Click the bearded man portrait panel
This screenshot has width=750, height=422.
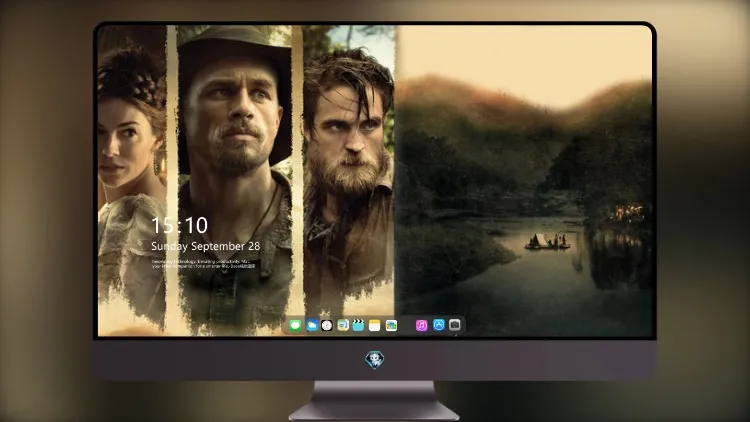349,170
